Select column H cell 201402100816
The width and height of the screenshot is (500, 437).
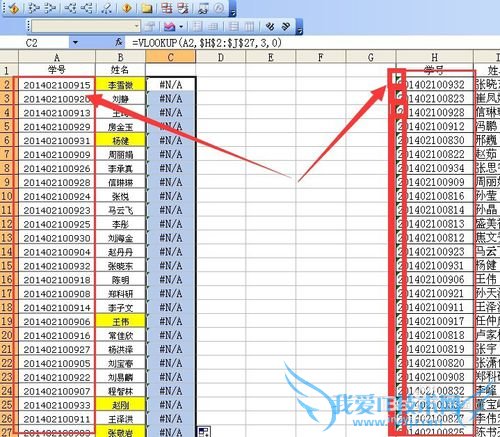[434, 196]
